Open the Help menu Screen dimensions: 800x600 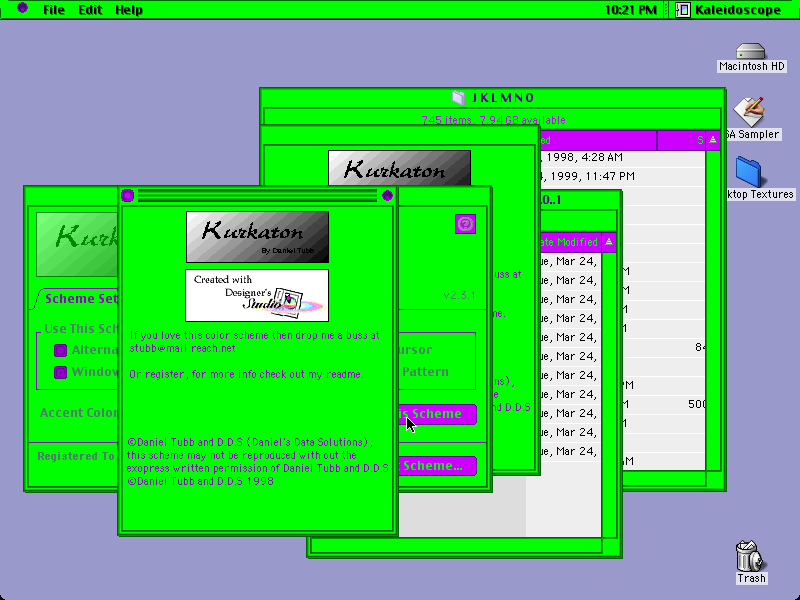[129, 10]
